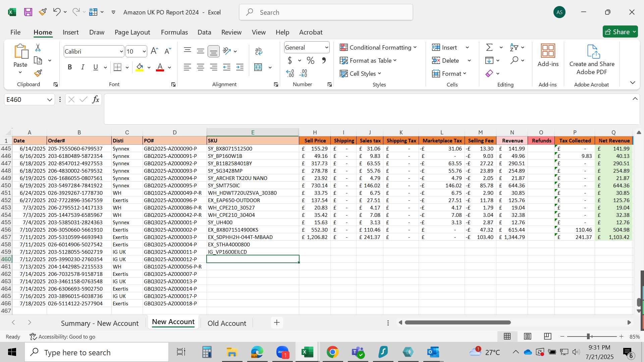Click Create and Share Adobe PDF

592,60
